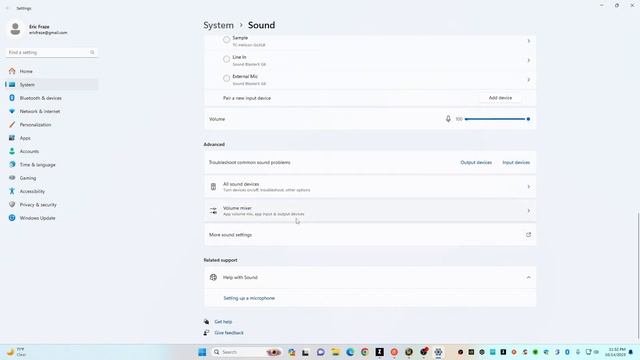Open the weather widget on the taskbar
Screen dimensions: 640x360
click(16, 352)
